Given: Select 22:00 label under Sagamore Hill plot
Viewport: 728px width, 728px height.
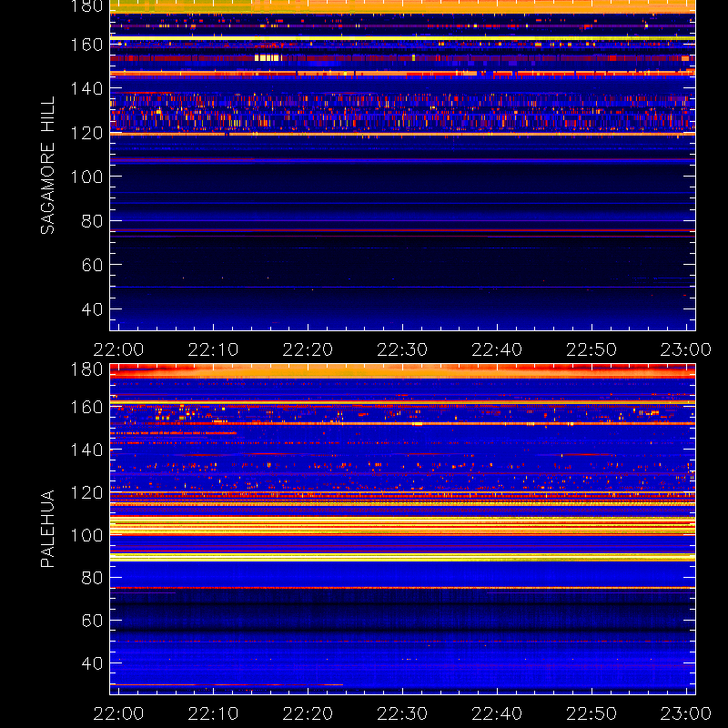Looking at the screenshot, I should 118,349.
